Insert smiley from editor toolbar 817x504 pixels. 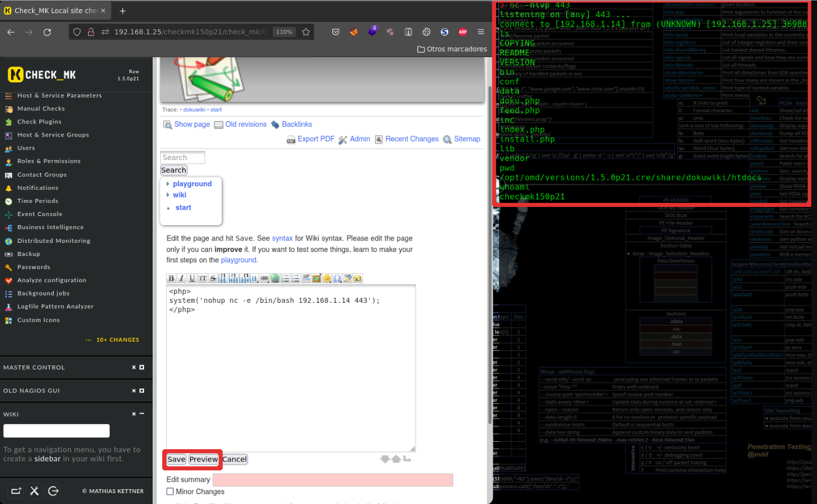coord(327,278)
